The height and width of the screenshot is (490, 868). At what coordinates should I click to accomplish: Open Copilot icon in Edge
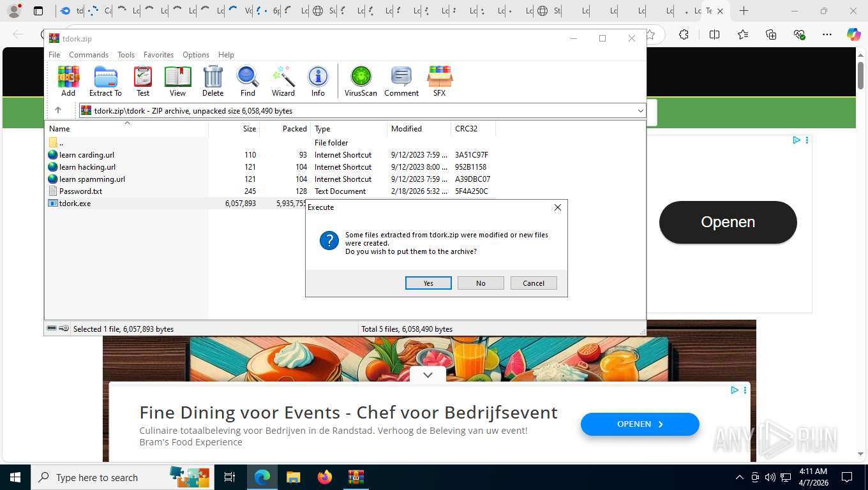[x=854, y=34]
